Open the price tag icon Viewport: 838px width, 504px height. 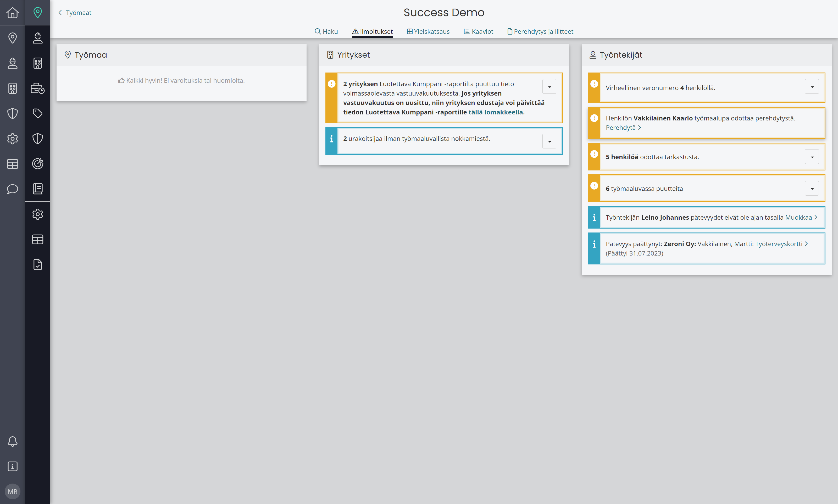point(38,113)
